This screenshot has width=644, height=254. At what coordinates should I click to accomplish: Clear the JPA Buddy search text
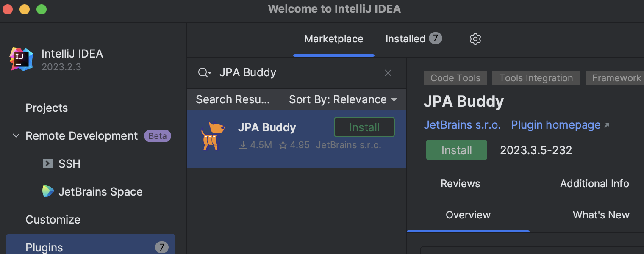[388, 73]
